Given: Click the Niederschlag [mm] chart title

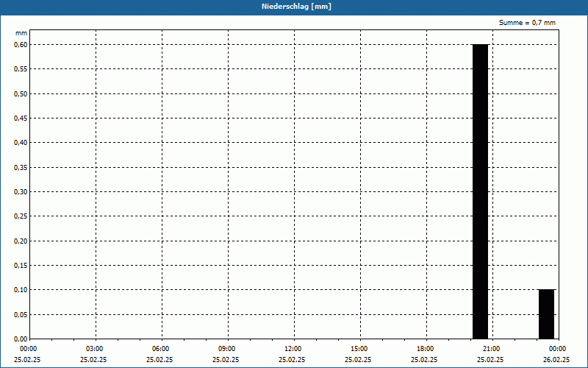Looking at the screenshot, I should (x=296, y=7).
